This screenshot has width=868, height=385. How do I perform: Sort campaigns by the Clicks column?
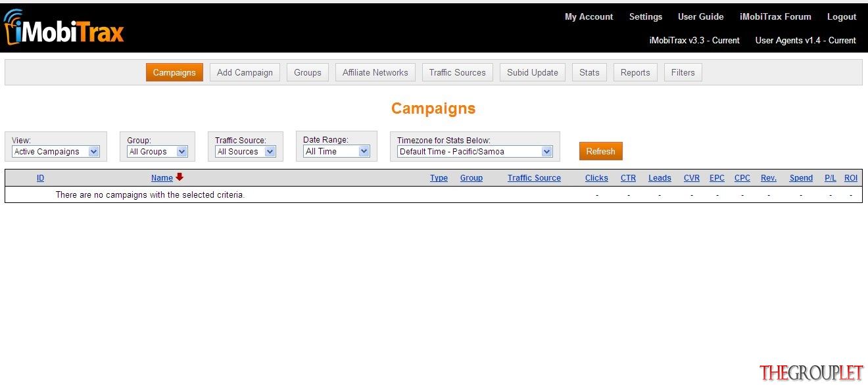point(596,178)
